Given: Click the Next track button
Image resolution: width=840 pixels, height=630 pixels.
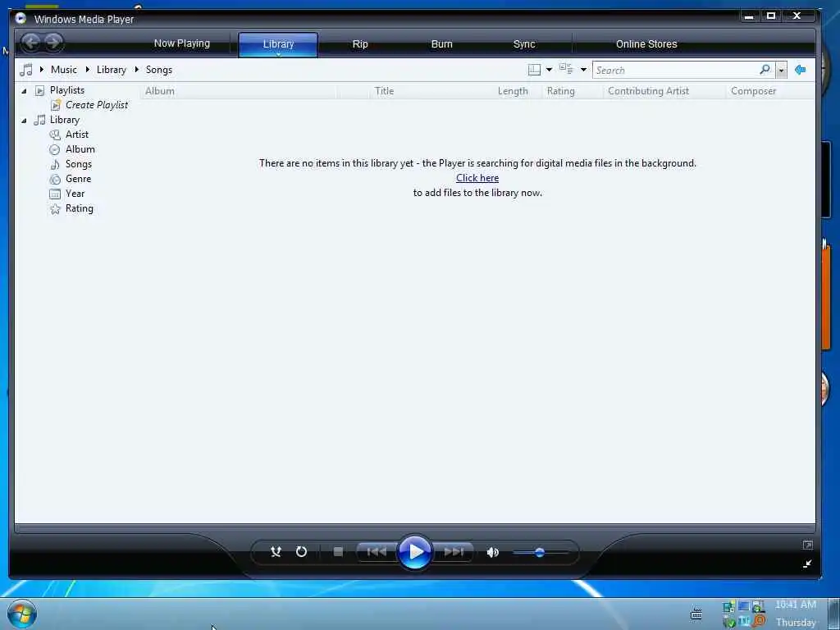Looking at the screenshot, I should 453,552.
